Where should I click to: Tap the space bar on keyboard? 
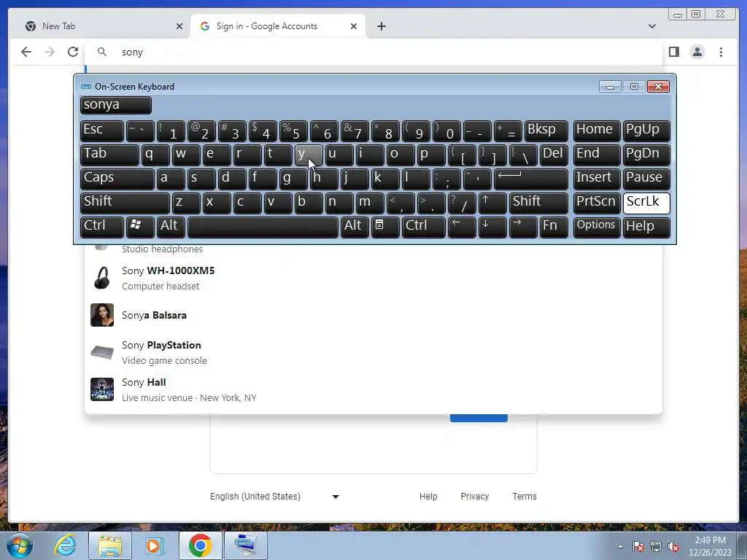tap(263, 226)
